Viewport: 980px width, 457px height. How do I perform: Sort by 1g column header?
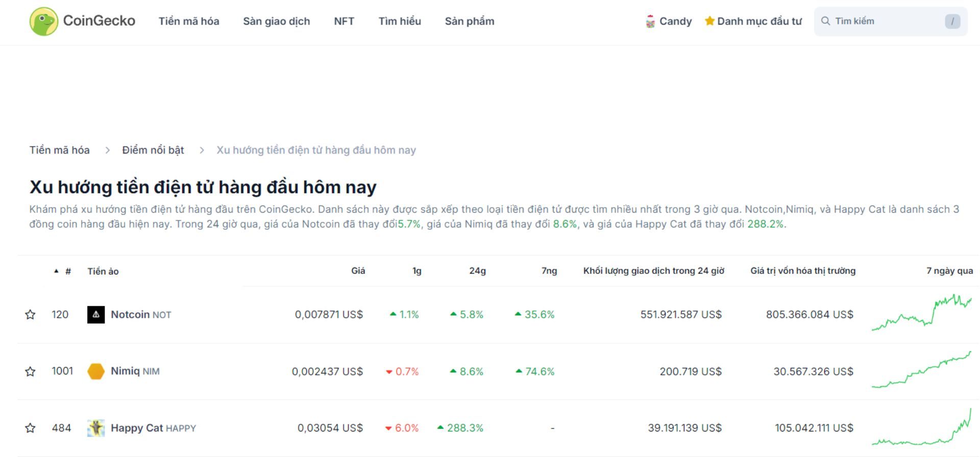tap(417, 271)
